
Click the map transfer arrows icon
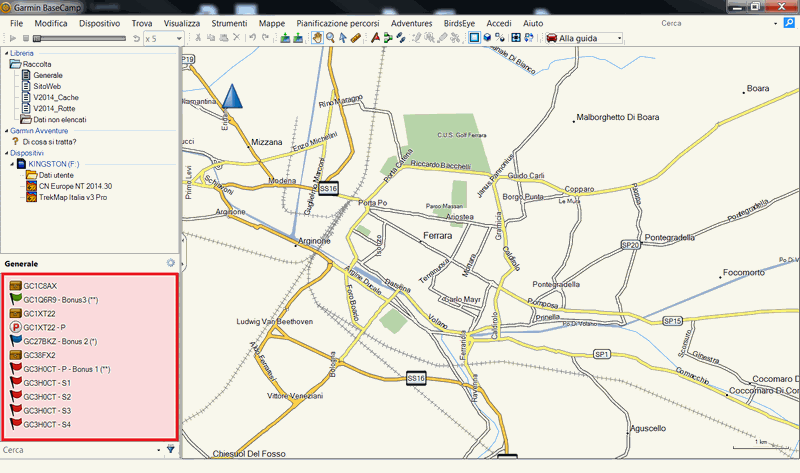(529, 38)
